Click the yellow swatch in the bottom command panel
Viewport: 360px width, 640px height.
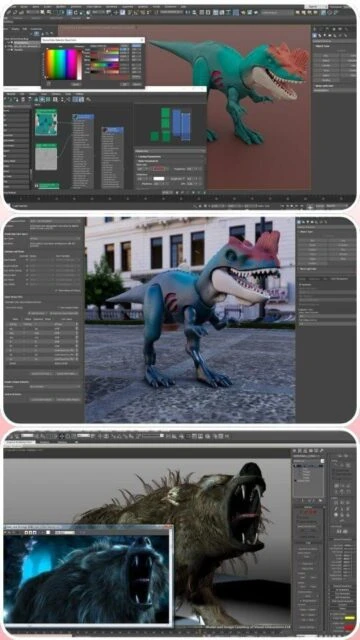coord(349,618)
